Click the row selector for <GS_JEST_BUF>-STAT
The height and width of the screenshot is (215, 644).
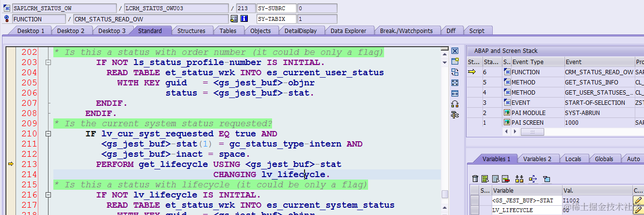(474, 200)
